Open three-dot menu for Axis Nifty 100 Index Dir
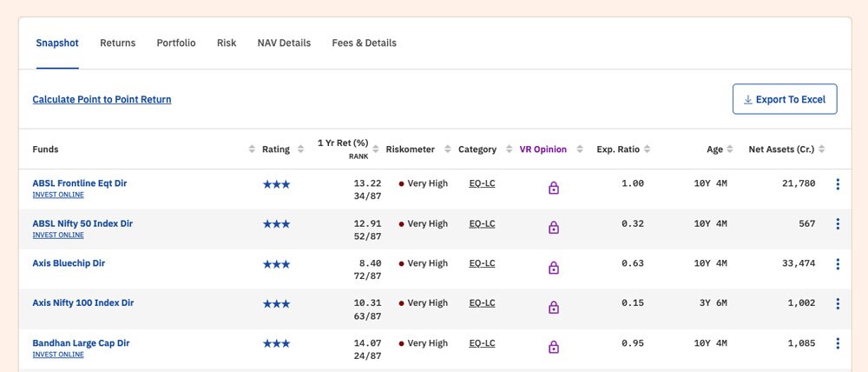 [x=838, y=303]
